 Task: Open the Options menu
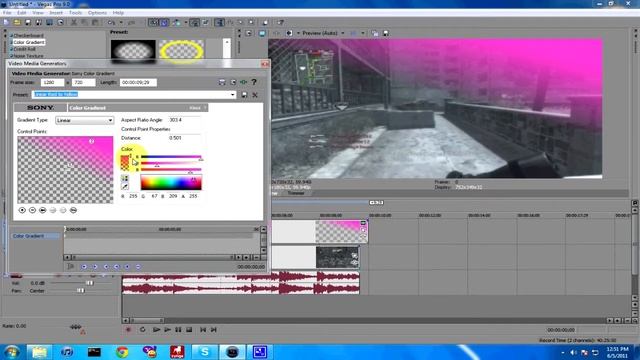[x=97, y=13]
